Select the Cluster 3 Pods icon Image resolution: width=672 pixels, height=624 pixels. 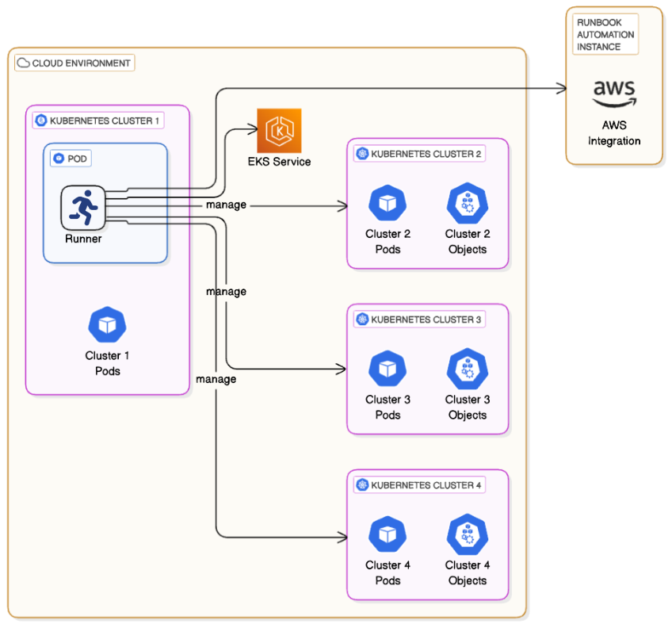[388, 369]
